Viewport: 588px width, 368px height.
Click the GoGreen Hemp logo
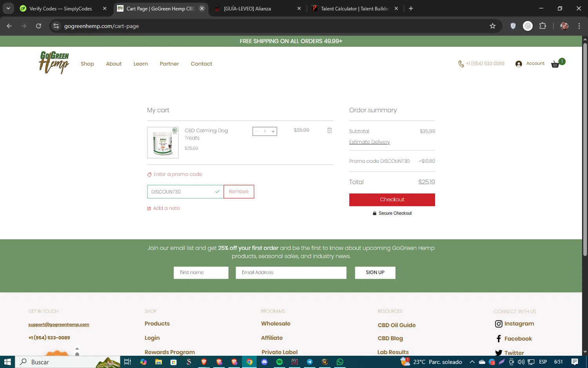pyautogui.click(x=54, y=63)
